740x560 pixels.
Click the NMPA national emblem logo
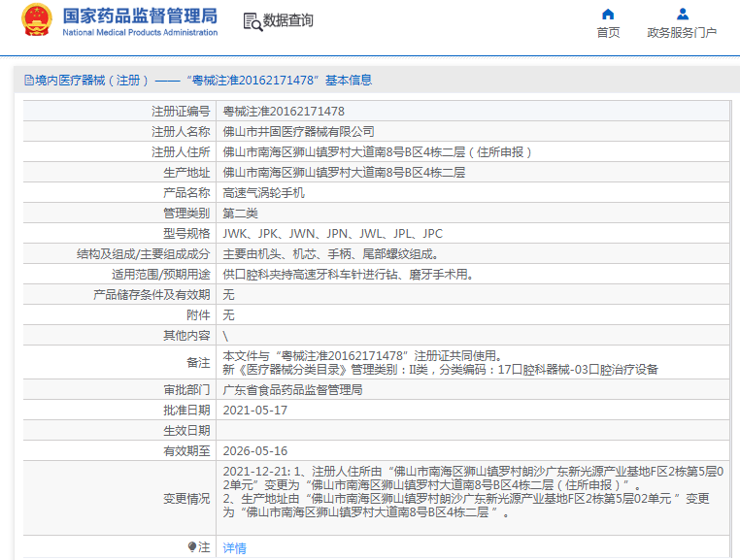click(37, 19)
